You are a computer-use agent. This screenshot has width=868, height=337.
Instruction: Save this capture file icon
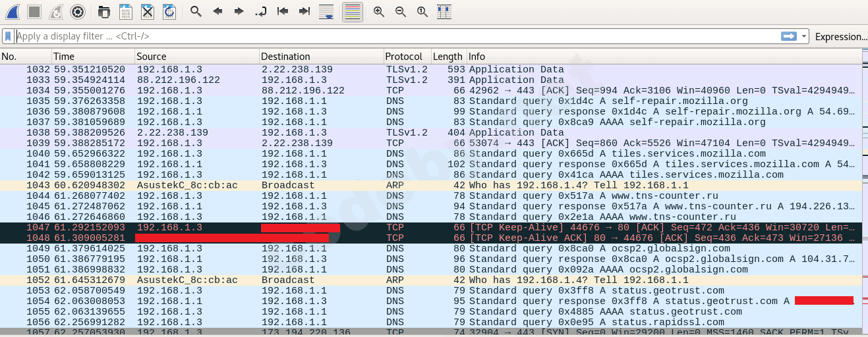click(126, 11)
